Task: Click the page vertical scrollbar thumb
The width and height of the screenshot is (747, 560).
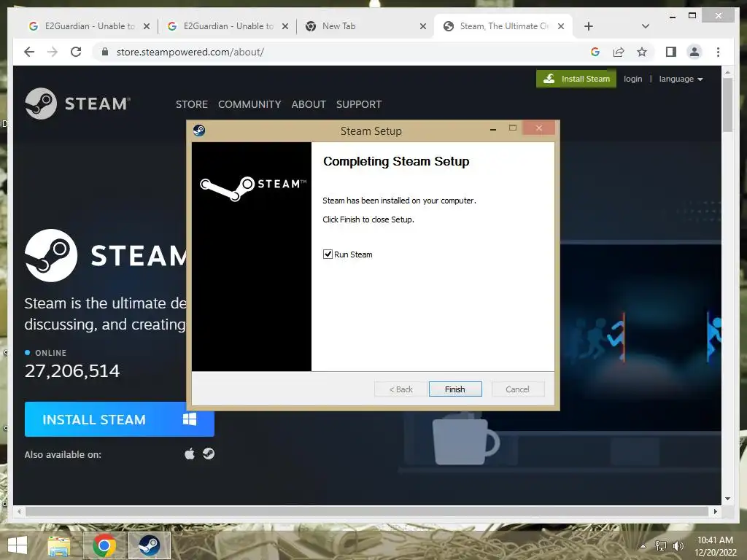Action: pos(727,105)
